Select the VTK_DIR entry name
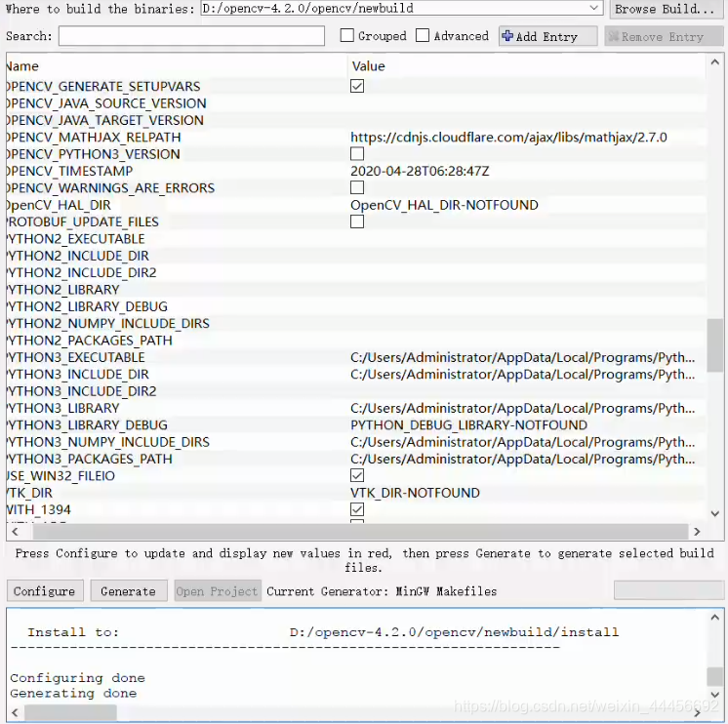728x724 pixels. (29, 493)
